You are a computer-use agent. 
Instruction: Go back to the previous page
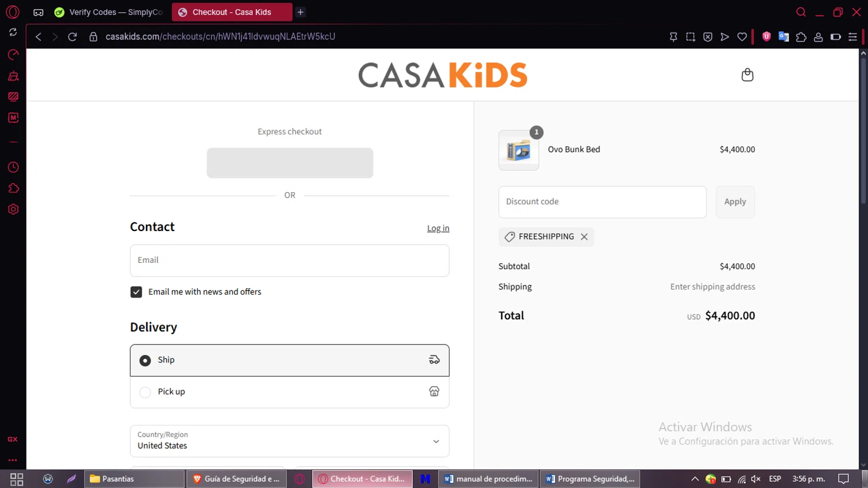pos(38,36)
